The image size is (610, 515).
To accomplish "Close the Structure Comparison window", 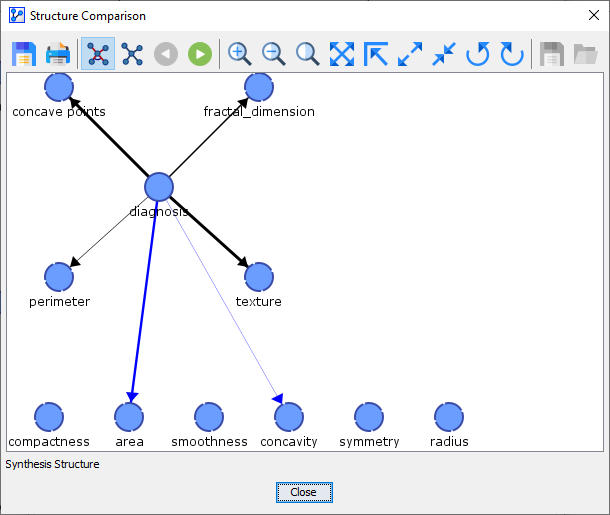I will [594, 16].
